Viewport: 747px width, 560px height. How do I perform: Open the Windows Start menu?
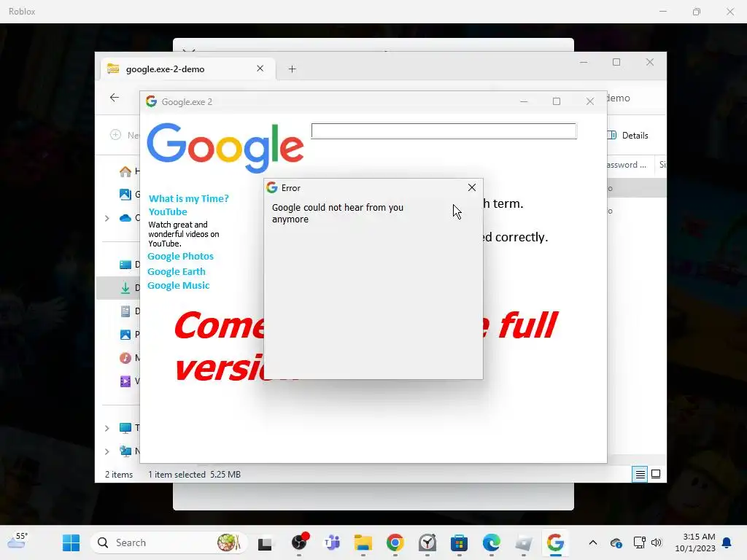71,542
